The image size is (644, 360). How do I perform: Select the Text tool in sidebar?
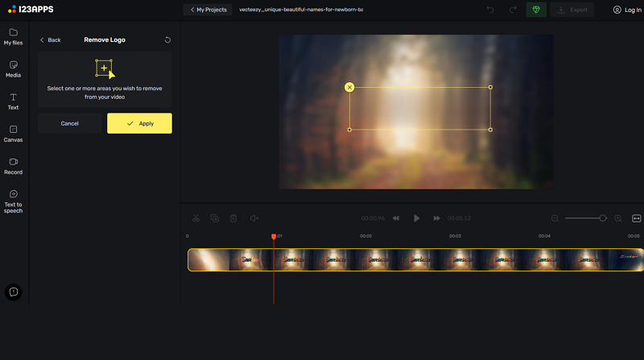point(13,101)
